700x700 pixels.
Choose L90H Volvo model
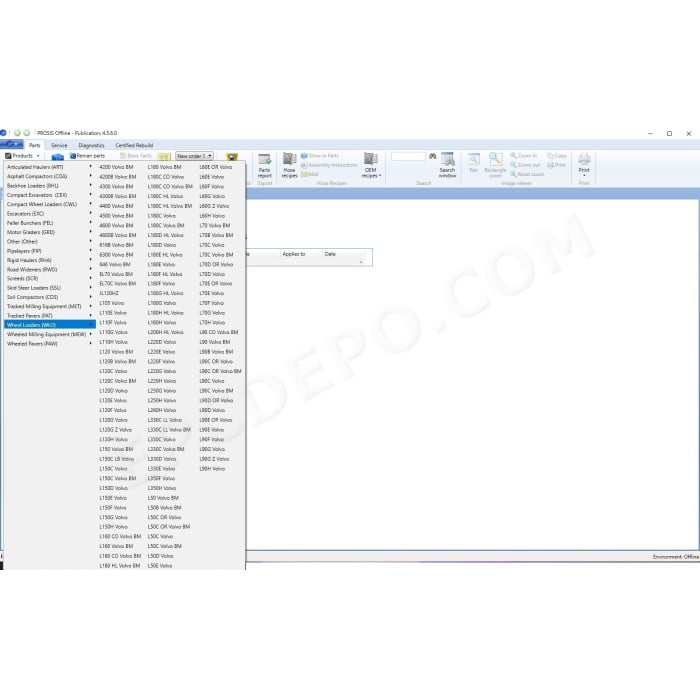coord(212,469)
